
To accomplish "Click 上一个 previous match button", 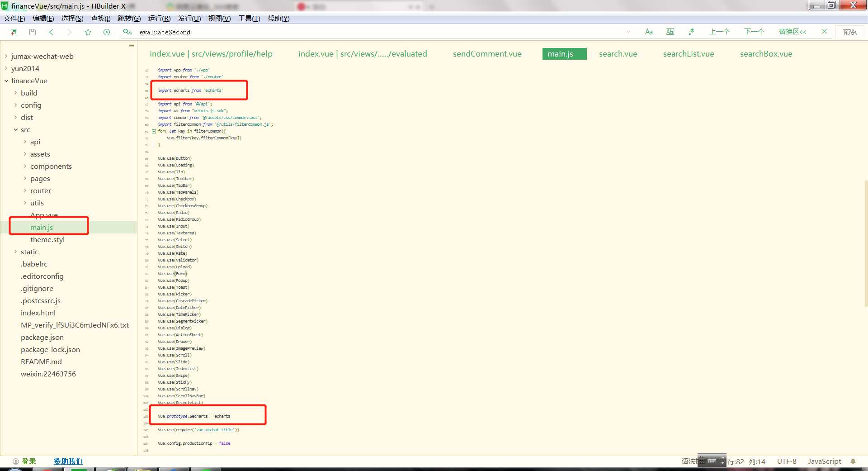I will click(719, 32).
